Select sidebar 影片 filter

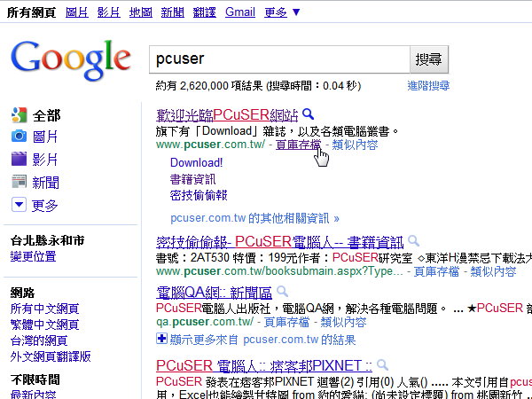45,160
